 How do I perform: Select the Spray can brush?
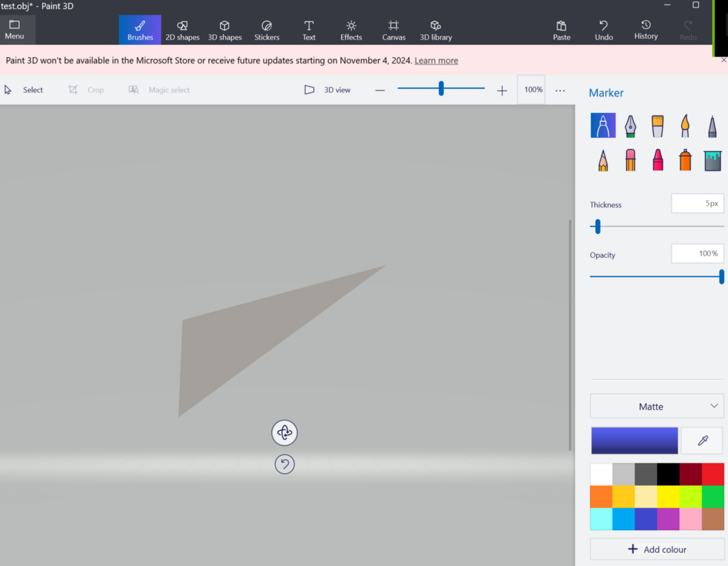click(x=685, y=160)
